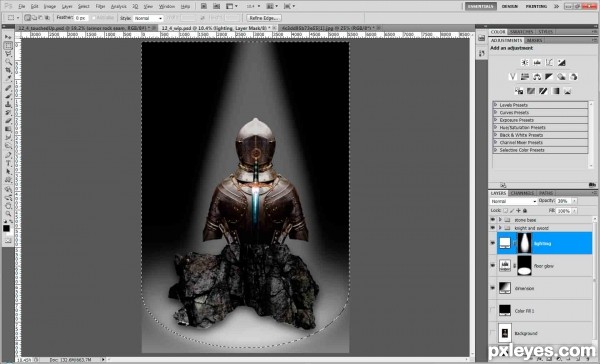The image size is (600, 364).
Task: Add a Photo Filter adjustment
Action: (561, 77)
